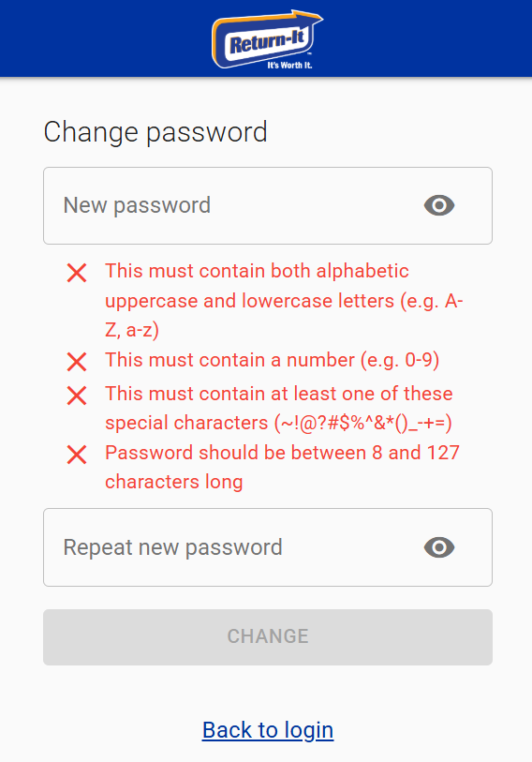532x762 pixels.
Task: Click the red X beside special characters rule
Action: click(77, 396)
